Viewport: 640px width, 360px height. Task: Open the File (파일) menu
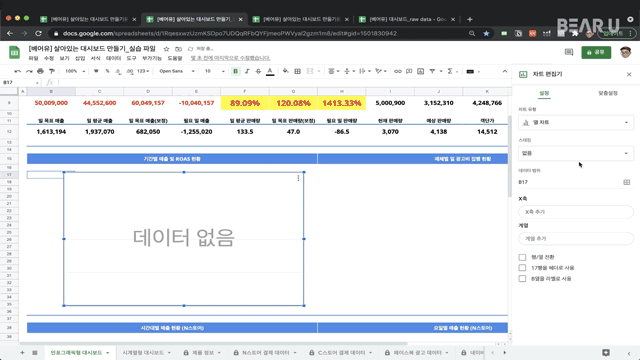pos(33,58)
